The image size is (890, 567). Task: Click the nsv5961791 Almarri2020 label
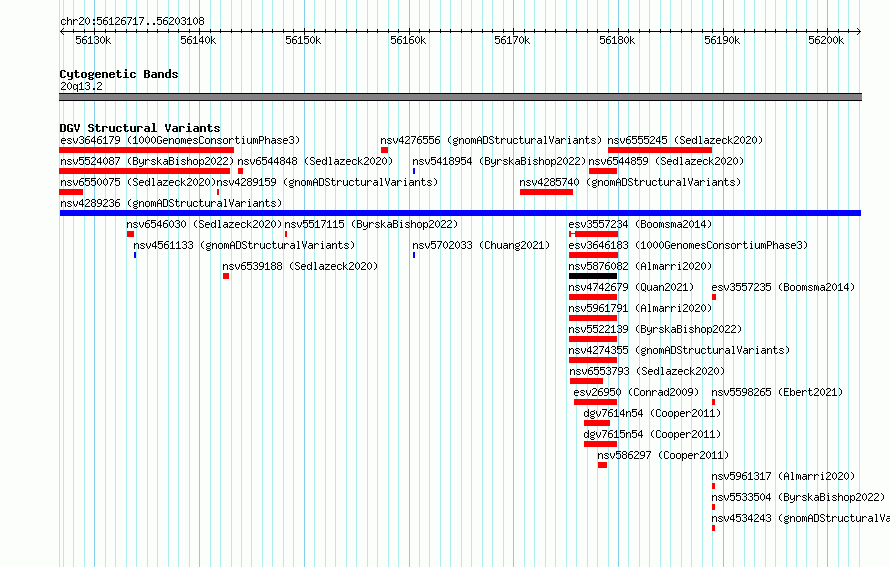pyautogui.click(x=640, y=308)
